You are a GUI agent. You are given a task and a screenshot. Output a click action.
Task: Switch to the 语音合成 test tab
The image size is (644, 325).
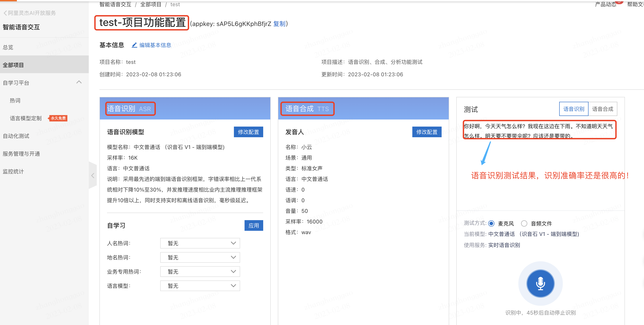tap(603, 109)
